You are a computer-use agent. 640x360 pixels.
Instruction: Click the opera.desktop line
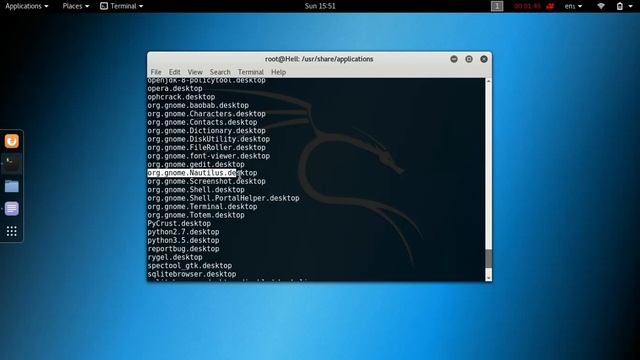click(175, 89)
